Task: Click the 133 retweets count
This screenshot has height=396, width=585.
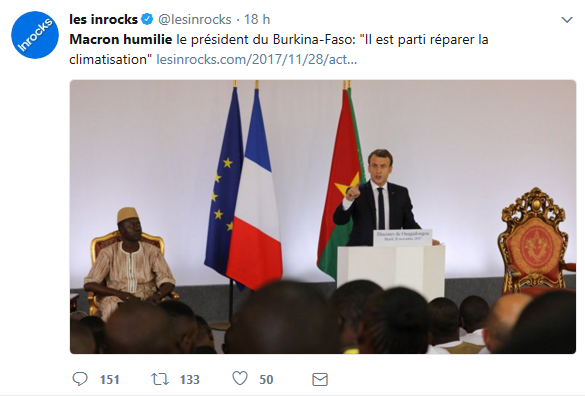Action: coord(190,380)
